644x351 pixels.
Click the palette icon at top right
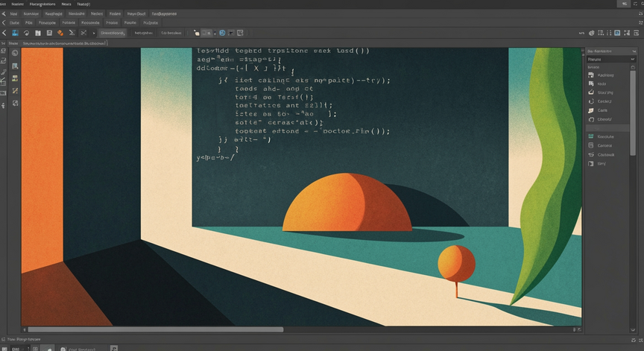coord(591,33)
